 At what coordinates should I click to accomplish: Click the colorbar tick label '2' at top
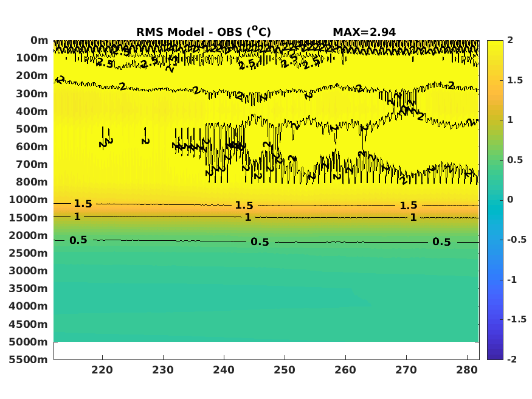click(510, 40)
